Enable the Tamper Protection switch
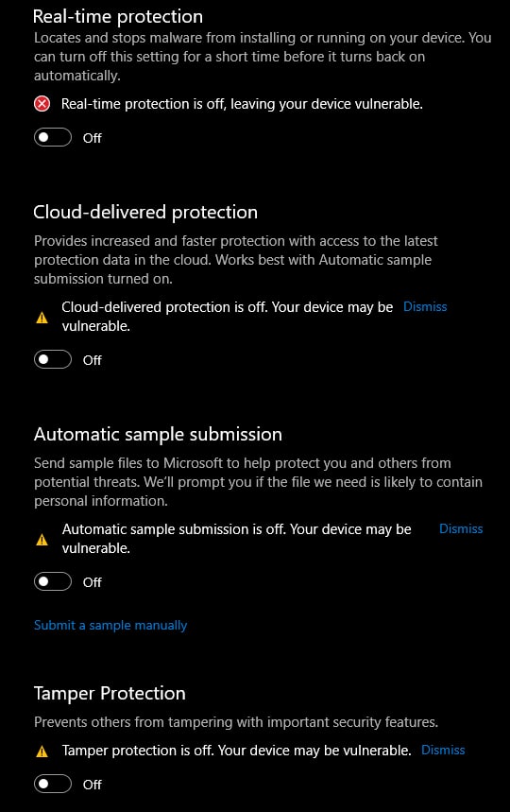The height and width of the screenshot is (812, 510). tap(53, 784)
